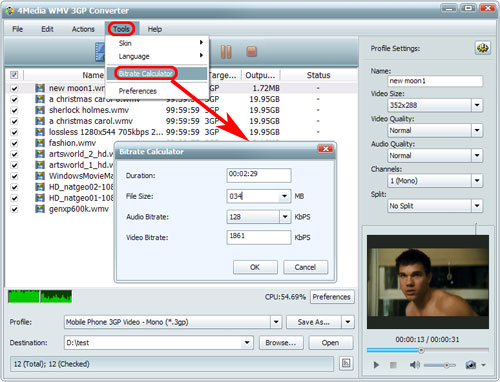Open the Edit menu
Viewport: 500px width, 382px height.
pos(47,29)
